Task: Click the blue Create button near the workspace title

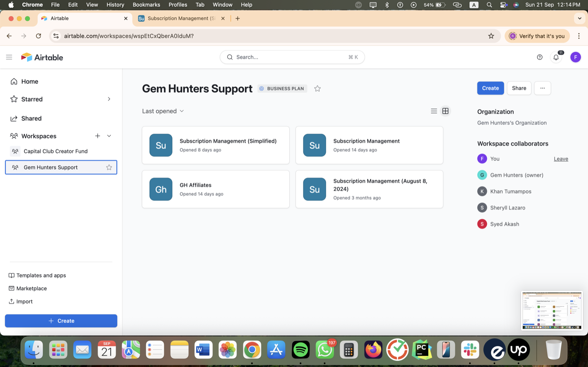Action: [490, 88]
